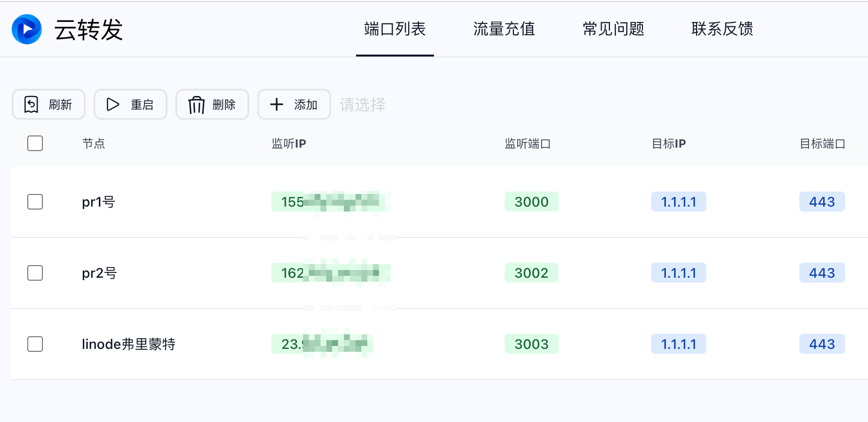868x422 pixels.
Task: Switch to the 端口列表 tab
Action: [x=395, y=29]
